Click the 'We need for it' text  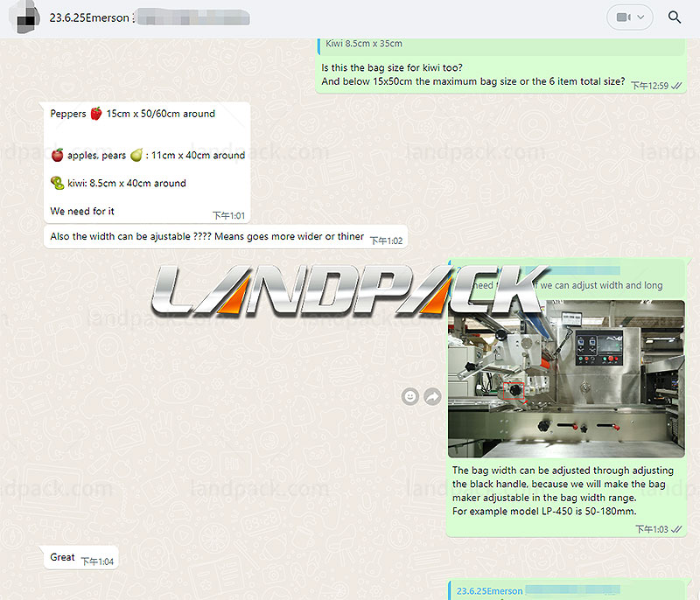pos(82,212)
